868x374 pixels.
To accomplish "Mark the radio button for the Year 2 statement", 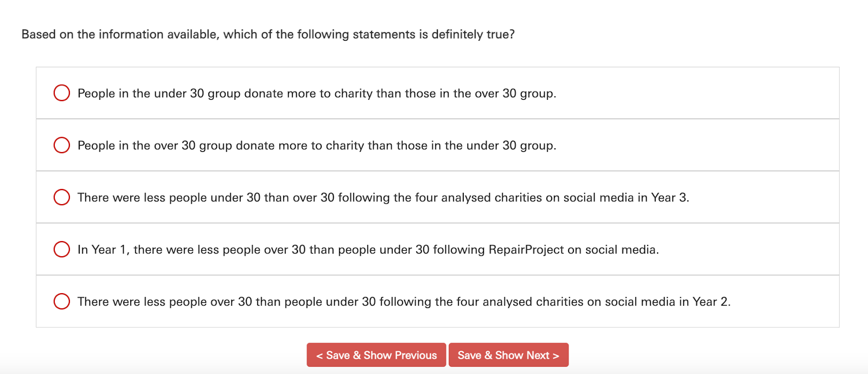I will [62, 301].
